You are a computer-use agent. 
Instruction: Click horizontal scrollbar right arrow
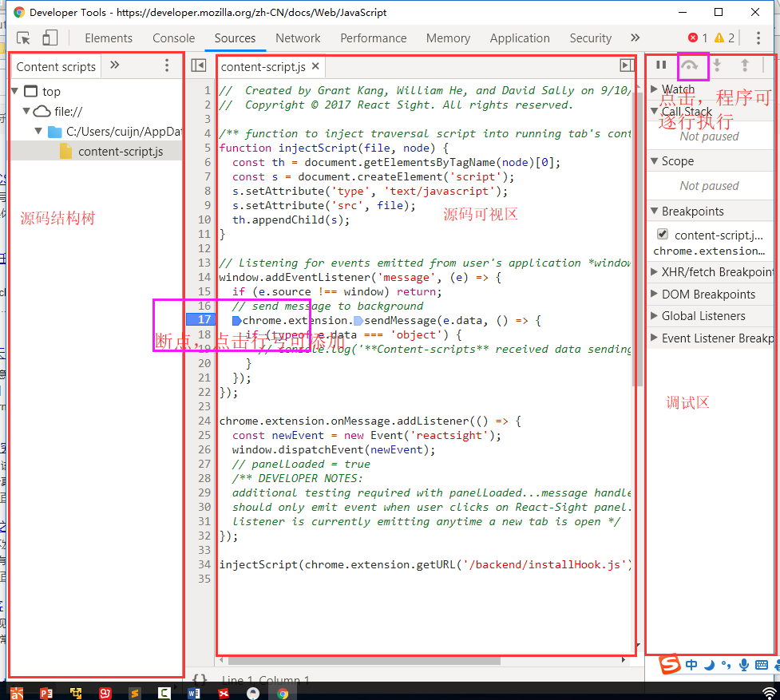tap(624, 660)
